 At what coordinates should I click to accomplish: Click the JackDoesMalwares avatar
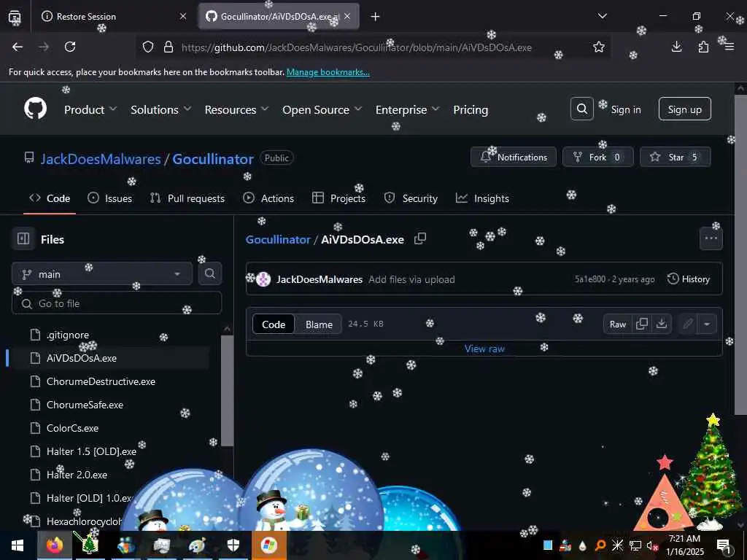(x=263, y=279)
